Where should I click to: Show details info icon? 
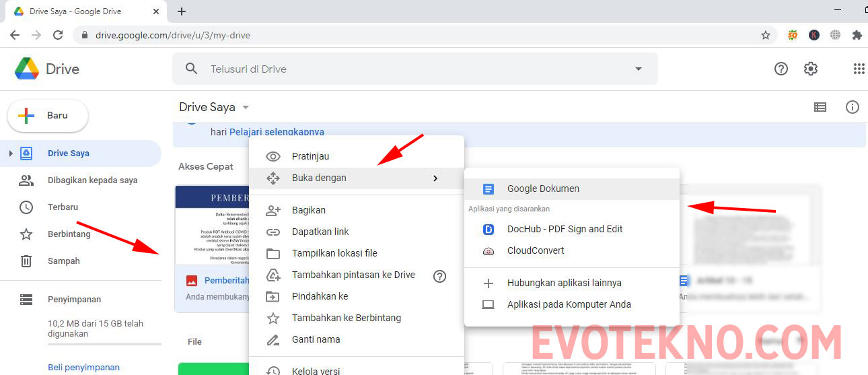pyautogui.click(x=853, y=107)
